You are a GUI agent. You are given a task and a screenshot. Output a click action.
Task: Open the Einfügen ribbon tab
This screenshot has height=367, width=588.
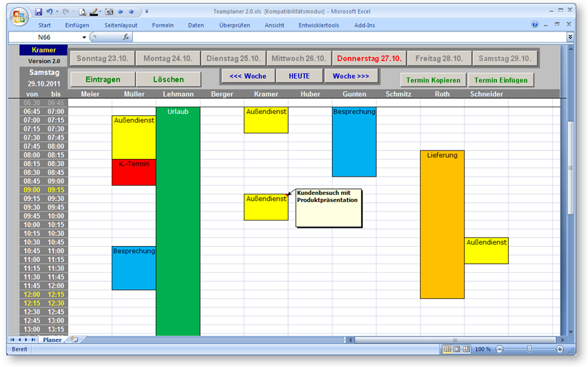tap(77, 25)
